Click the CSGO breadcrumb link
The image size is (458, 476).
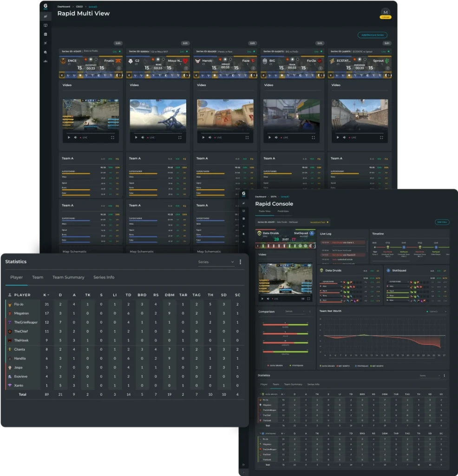(x=79, y=7)
